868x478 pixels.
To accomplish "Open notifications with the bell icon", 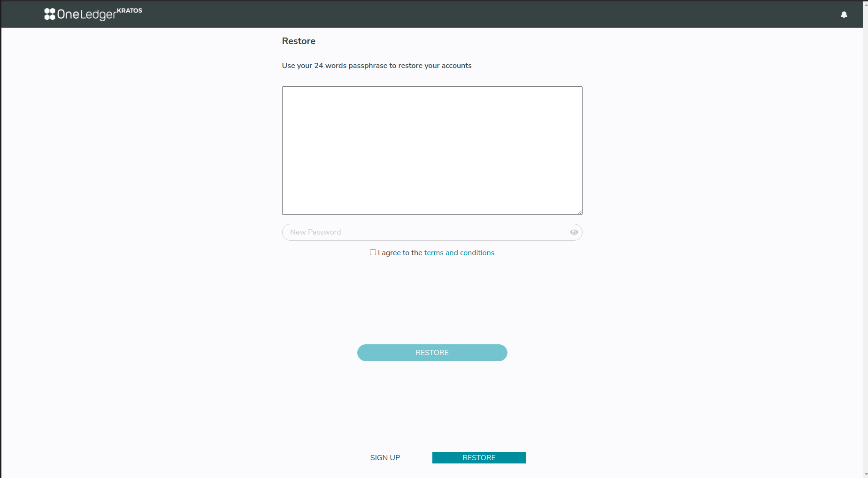I will 844,15.
